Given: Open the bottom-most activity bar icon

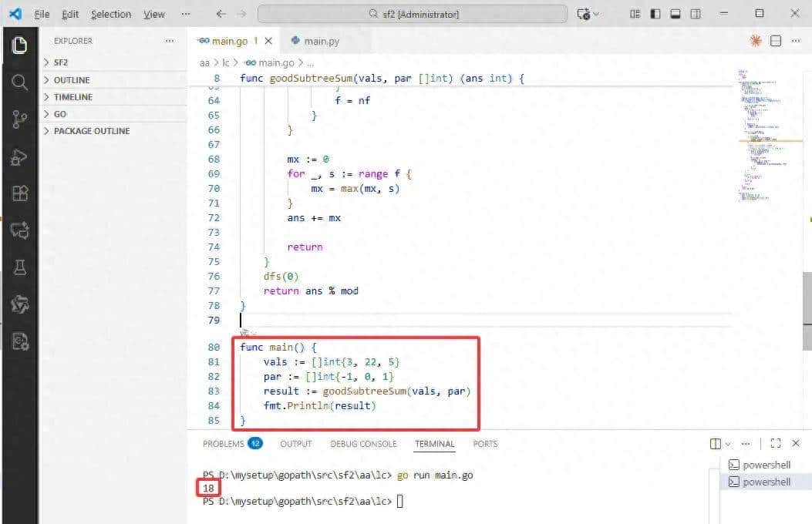Looking at the screenshot, I should pyautogui.click(x=19, y=341).
